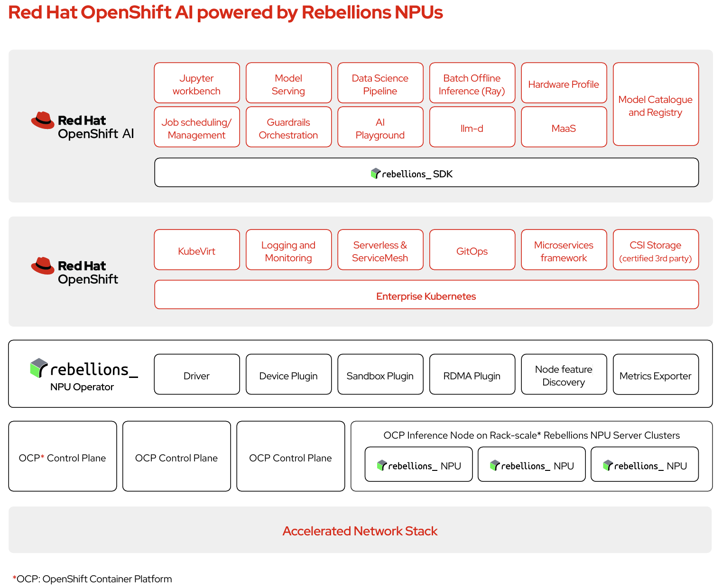Click the Guardrails Orchestration box

[288, 127]
